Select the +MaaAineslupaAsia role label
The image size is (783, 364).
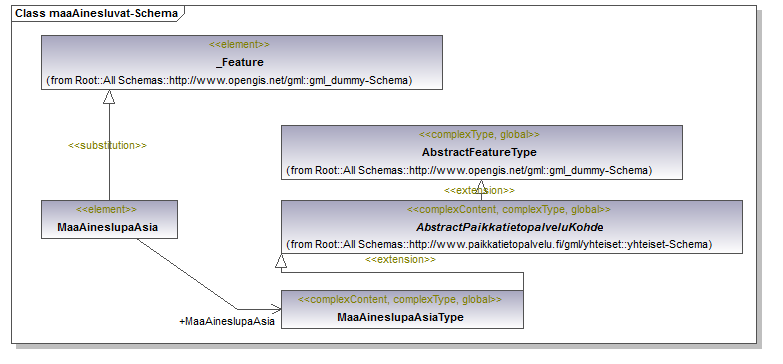[227, 322]
